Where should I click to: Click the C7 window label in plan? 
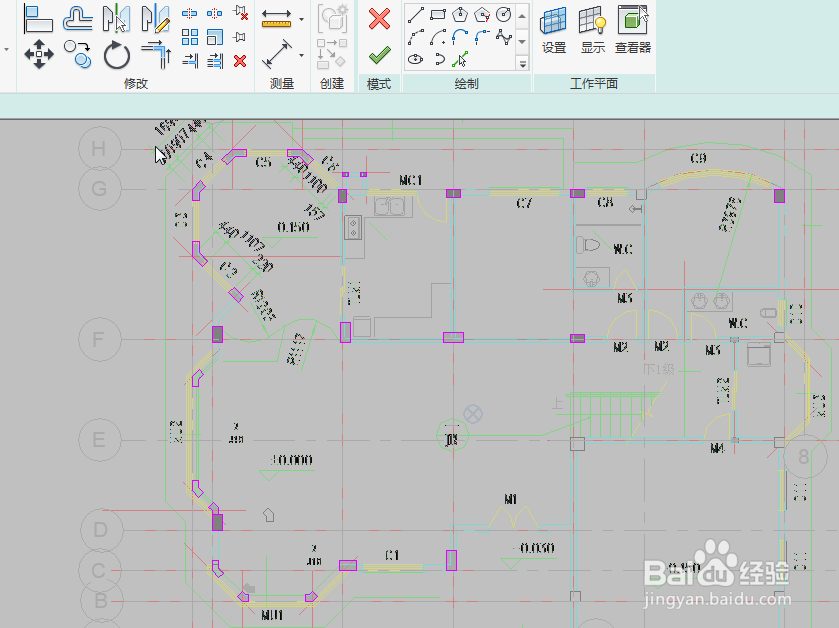pos(524,203)
